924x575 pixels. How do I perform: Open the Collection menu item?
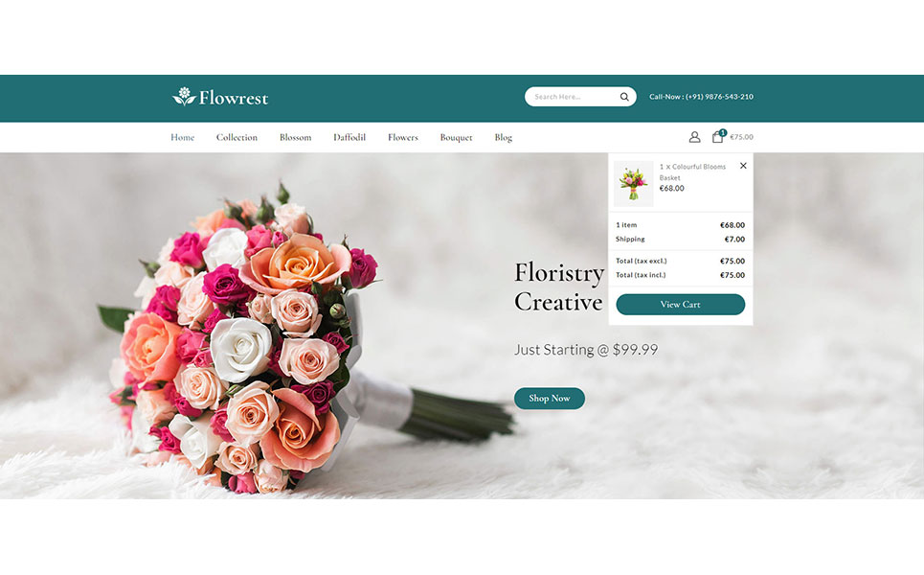click(237, 137)
